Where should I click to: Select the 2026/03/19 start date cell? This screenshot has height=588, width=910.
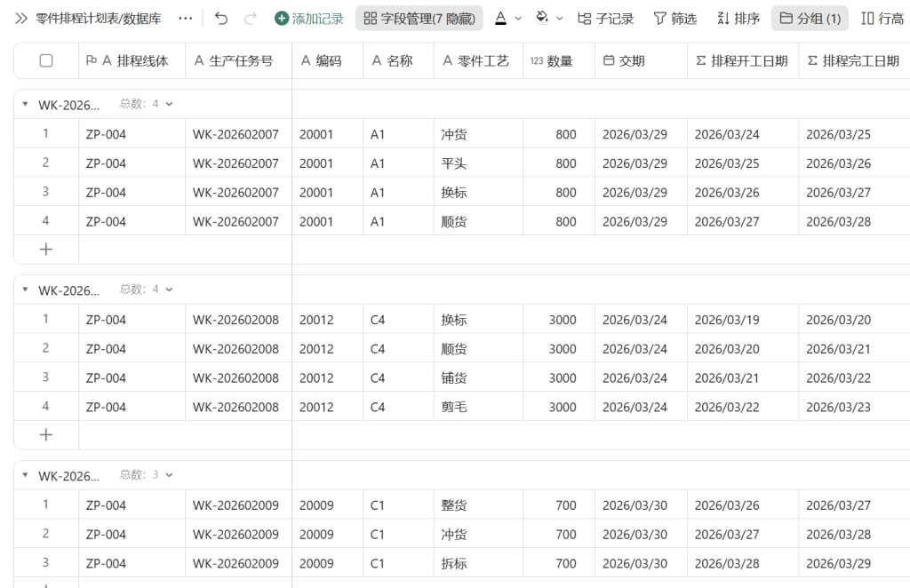click(x=743, y=320)
